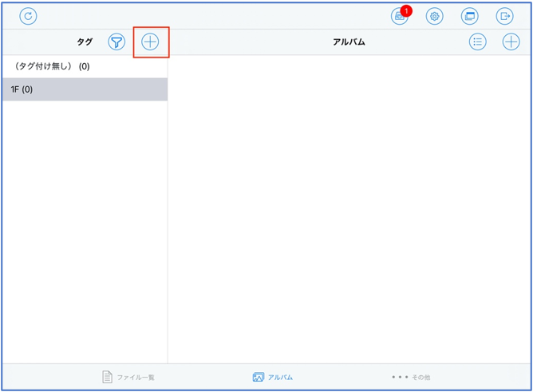Click the refresh icon in top-left corner
Screen dimensions: 533x392
tap(28, 16)
